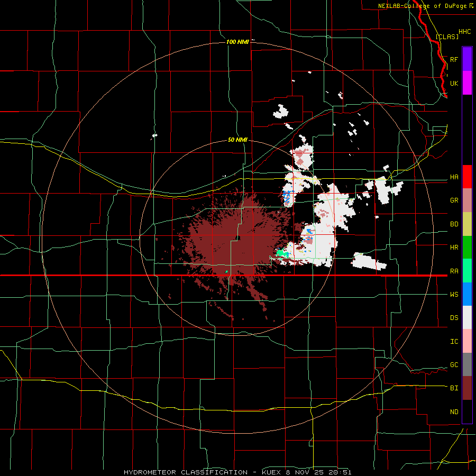Click the 50 NMI range ring label
This screenshot has width=476, height=476.
click(237, 140)
